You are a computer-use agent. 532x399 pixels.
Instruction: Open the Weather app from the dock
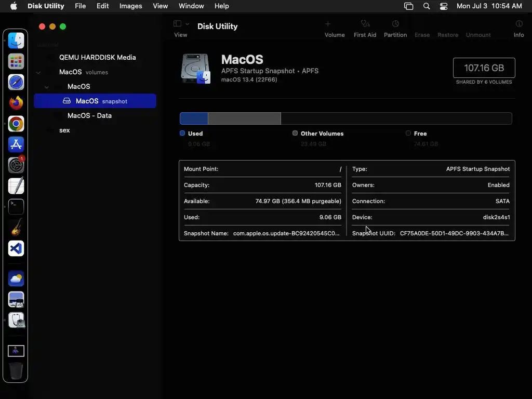point(16,279)
